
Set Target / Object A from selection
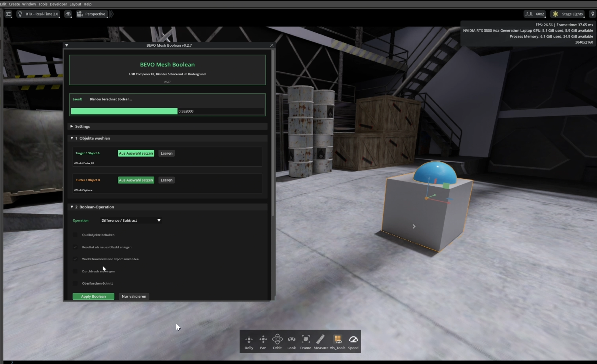click(x=136, y=153)
